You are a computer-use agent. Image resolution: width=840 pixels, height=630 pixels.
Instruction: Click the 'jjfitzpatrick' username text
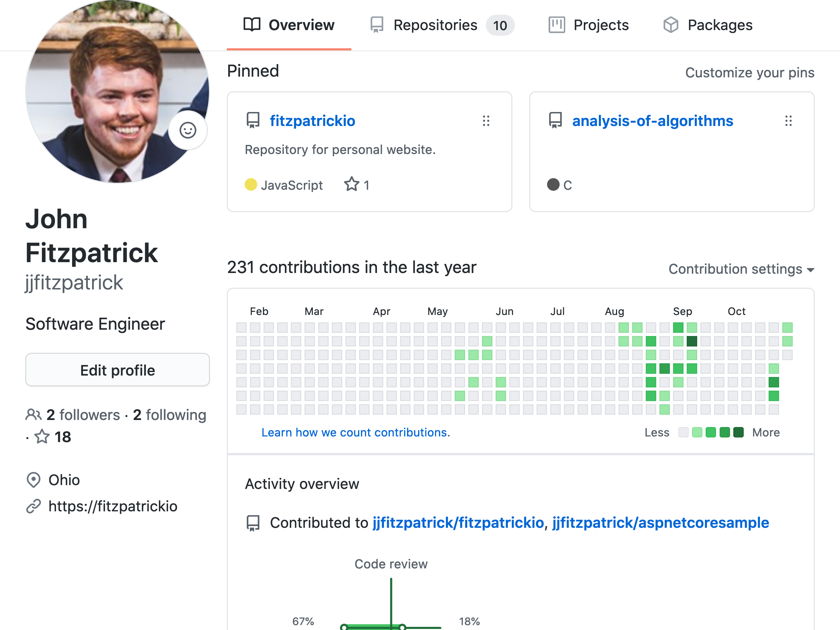coord(75,283)
